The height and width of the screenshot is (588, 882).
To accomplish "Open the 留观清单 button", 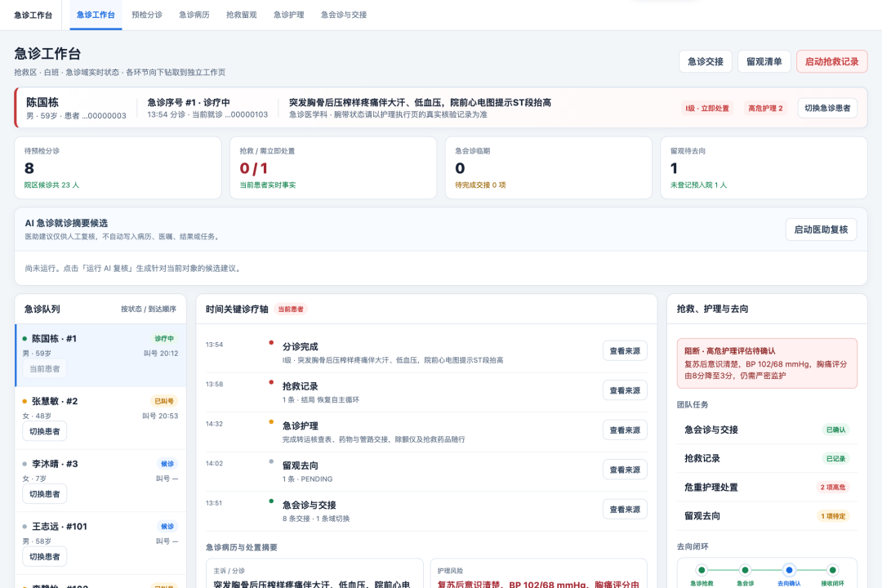I will pos(764,61).
